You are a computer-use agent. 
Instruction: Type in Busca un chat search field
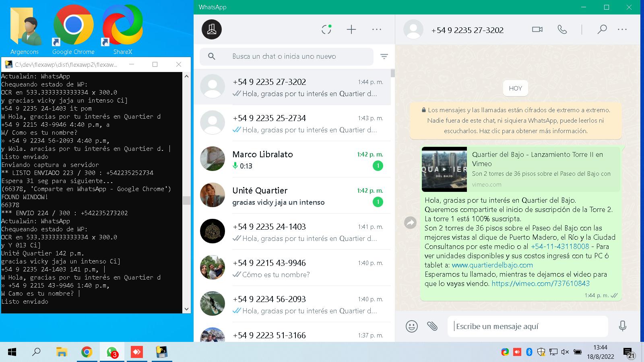(x=287, y=56)
